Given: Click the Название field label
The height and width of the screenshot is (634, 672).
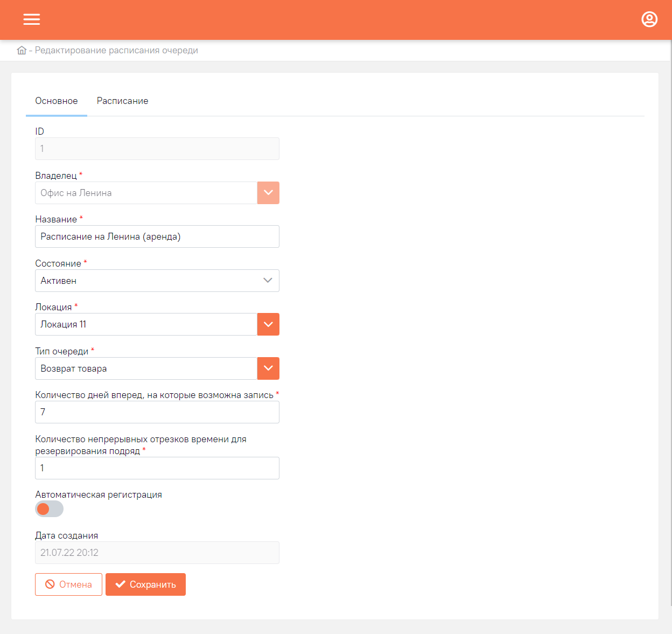Looking at the screenshot, I should pos(56,219).
